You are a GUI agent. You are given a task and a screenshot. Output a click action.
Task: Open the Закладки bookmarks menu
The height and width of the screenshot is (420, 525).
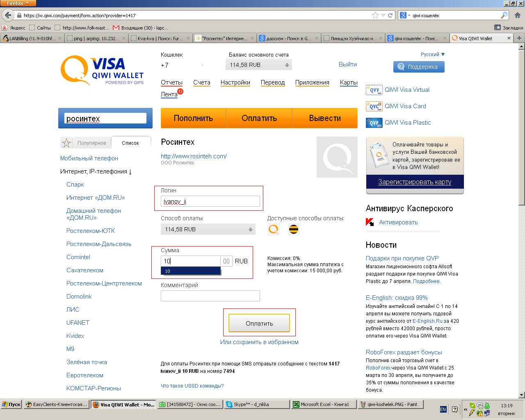pyautogui.click(x=509, y=27)
